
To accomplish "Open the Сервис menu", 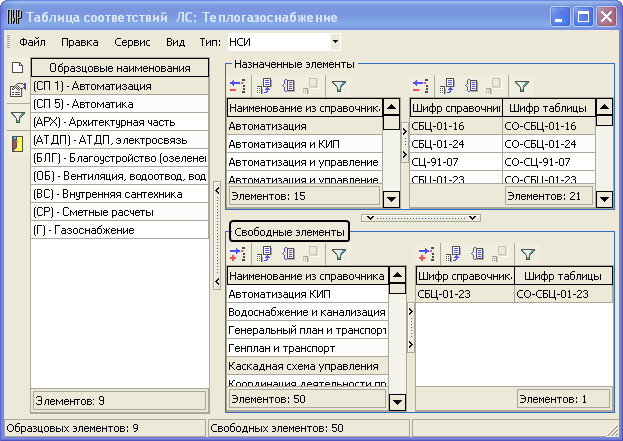I will pos(132,43).
